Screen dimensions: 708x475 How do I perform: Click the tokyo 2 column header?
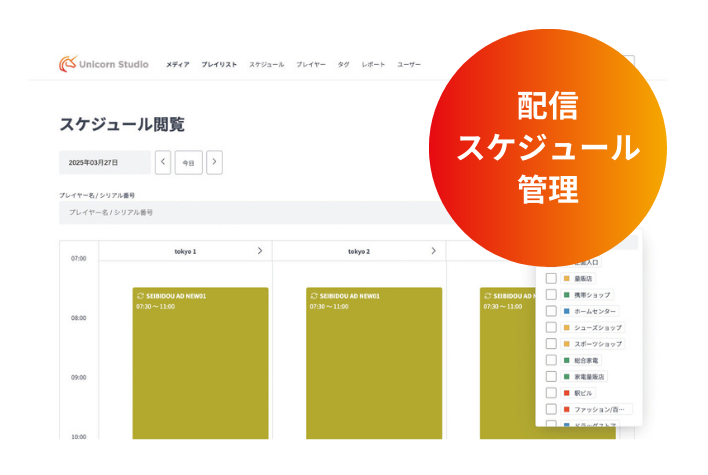click(359, 251)
